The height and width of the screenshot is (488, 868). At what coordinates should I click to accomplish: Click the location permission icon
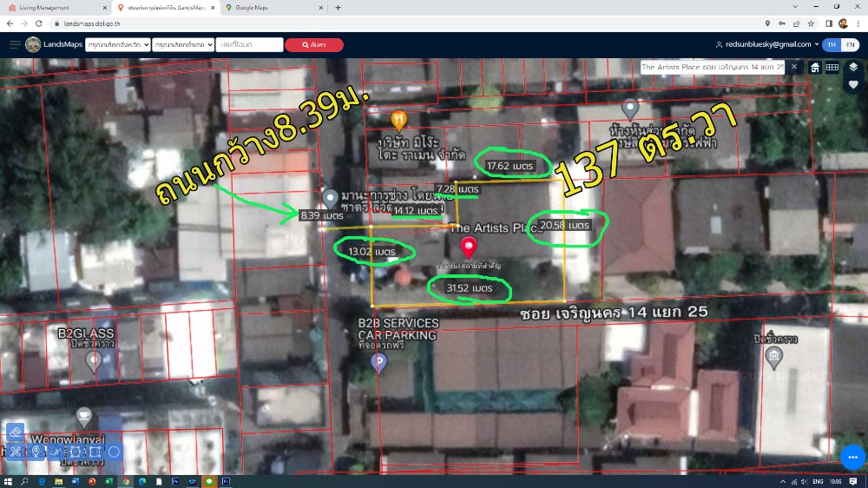(767, 23)
